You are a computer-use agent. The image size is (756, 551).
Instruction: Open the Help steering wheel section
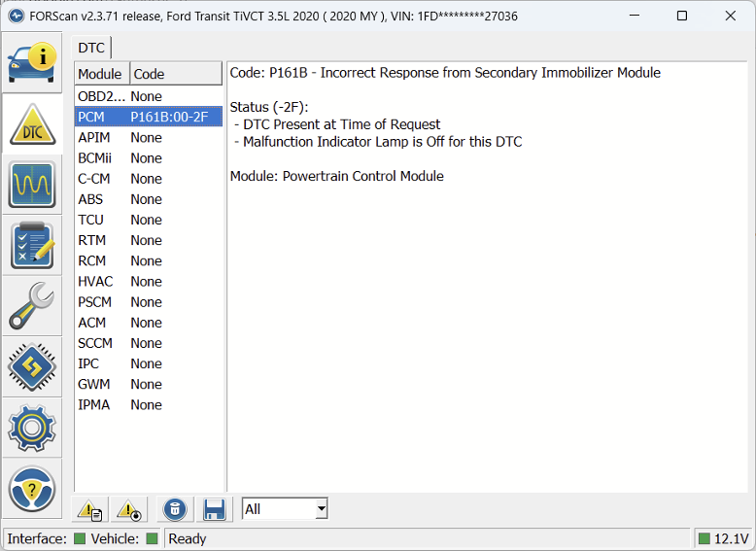(x=32, y=489)
